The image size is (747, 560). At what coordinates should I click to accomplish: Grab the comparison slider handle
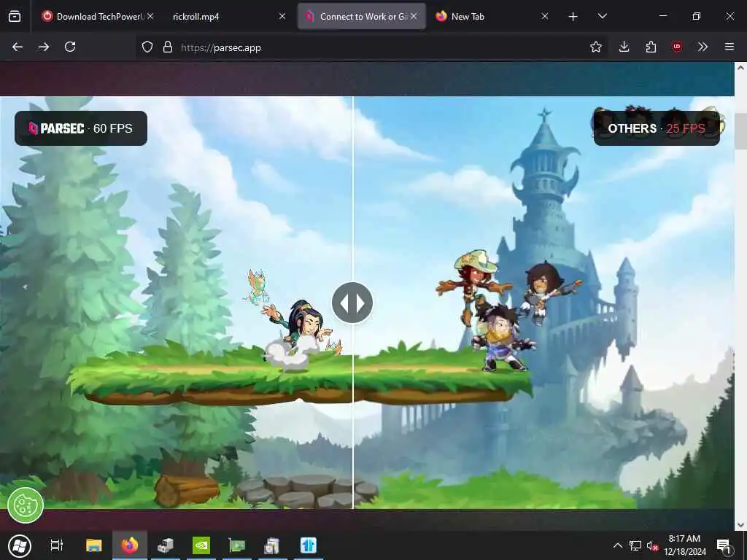352,303
